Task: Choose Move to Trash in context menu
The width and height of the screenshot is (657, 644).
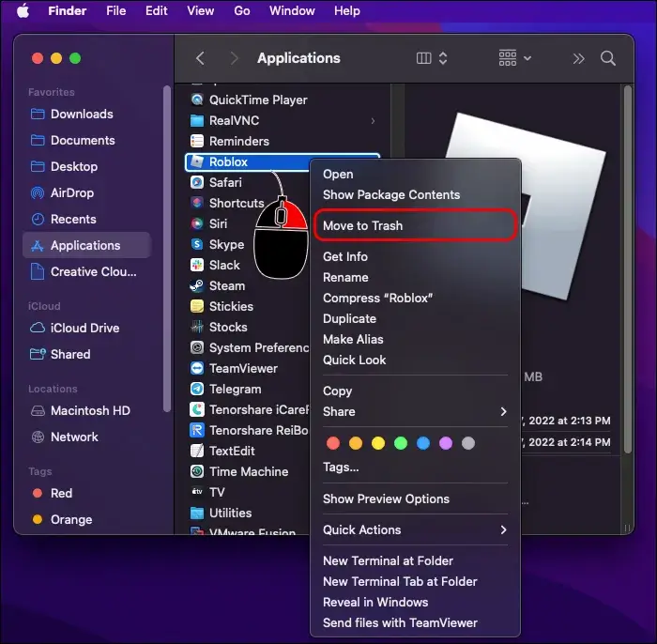Action: coord(415,226)
